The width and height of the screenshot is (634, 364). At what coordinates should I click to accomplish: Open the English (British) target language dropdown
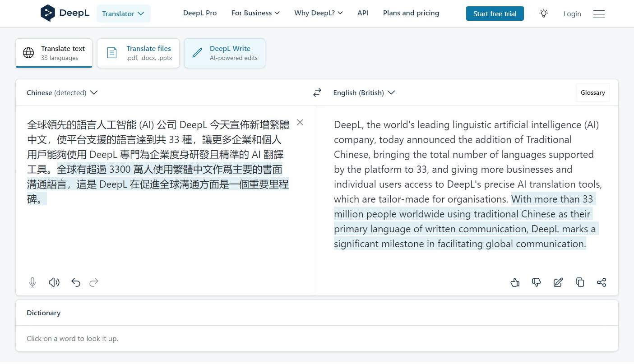(364, 92)
